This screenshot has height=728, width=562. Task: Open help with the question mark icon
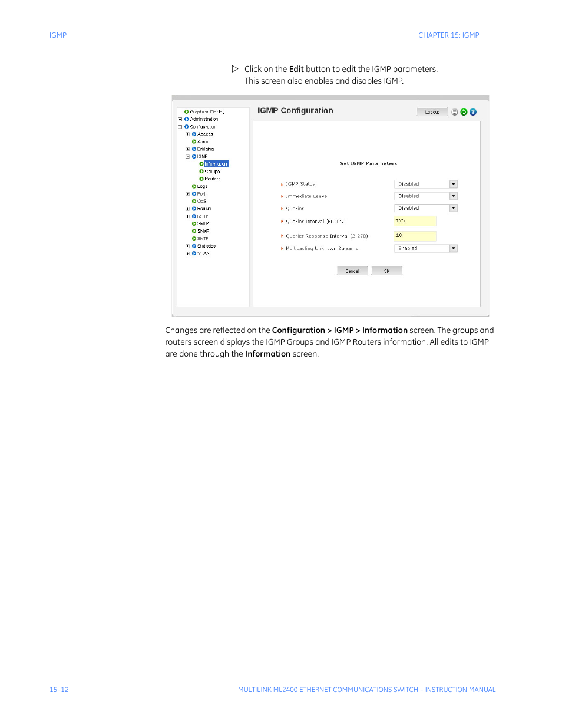[x=473, y=112]
